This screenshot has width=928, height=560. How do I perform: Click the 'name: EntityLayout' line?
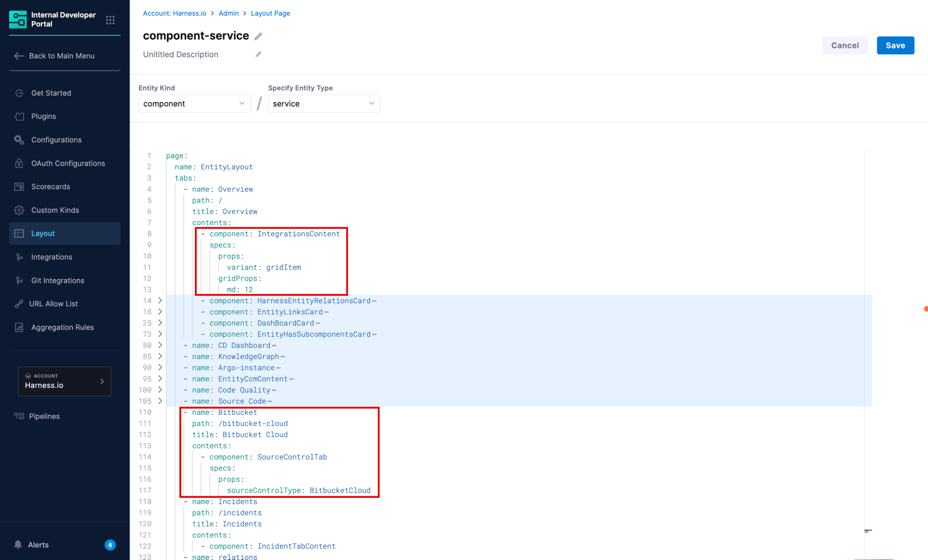tap(214, 167)
